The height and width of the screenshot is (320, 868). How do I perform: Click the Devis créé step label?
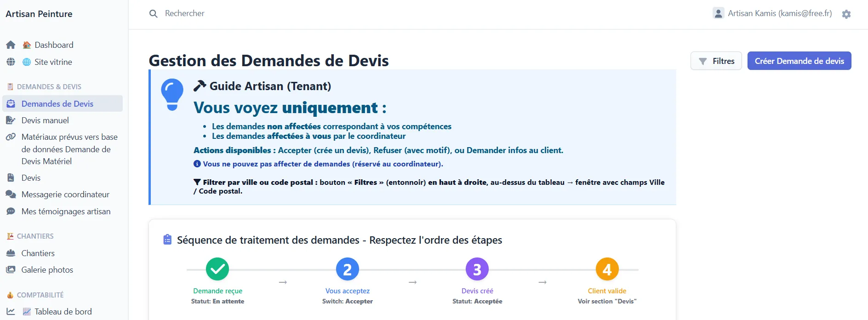477,291
